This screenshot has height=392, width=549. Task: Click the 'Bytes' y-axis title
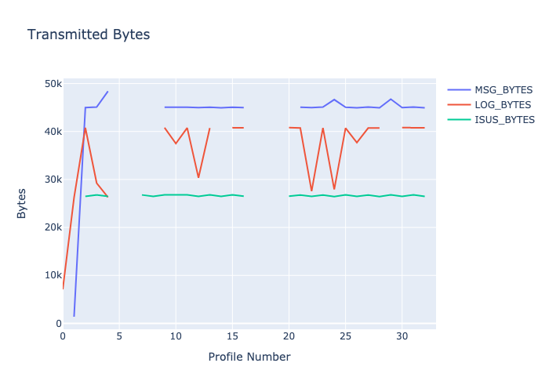[22, 201]
